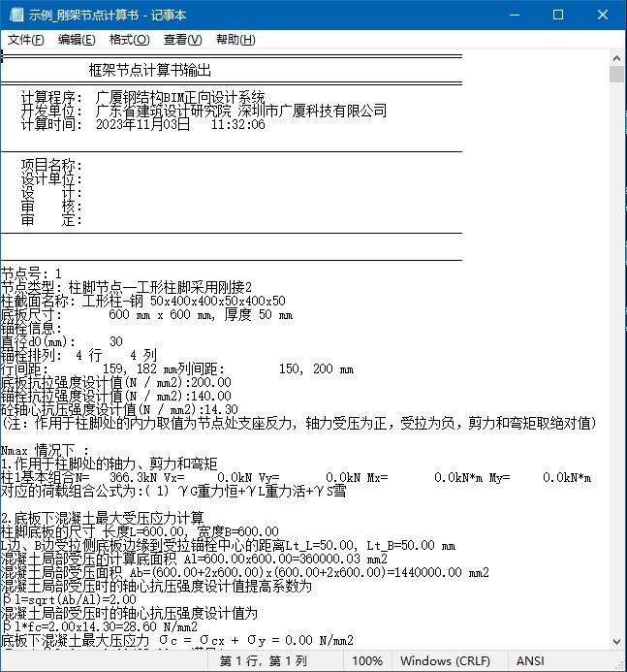Click the 设计单位: line
Viewport: 627px width, 672px height.
(51, 178)
